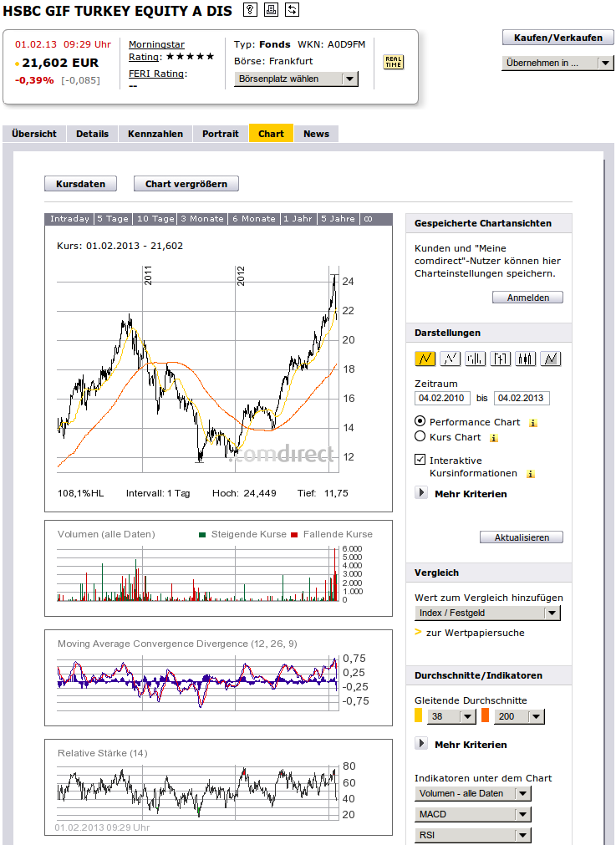Select the line chart display style

(x=425, y=359)
